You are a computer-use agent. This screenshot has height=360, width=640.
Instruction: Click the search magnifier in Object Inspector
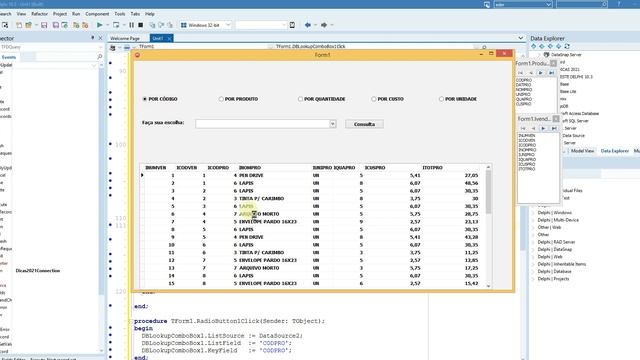tap(100, 56)
